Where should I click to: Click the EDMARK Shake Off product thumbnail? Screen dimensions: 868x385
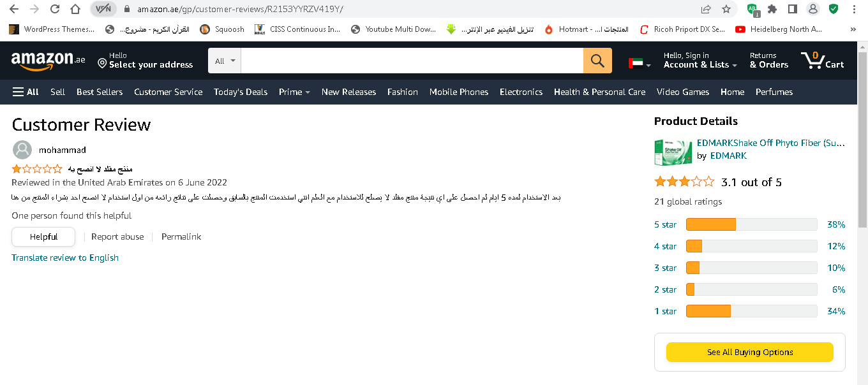(x=673, y=152)
